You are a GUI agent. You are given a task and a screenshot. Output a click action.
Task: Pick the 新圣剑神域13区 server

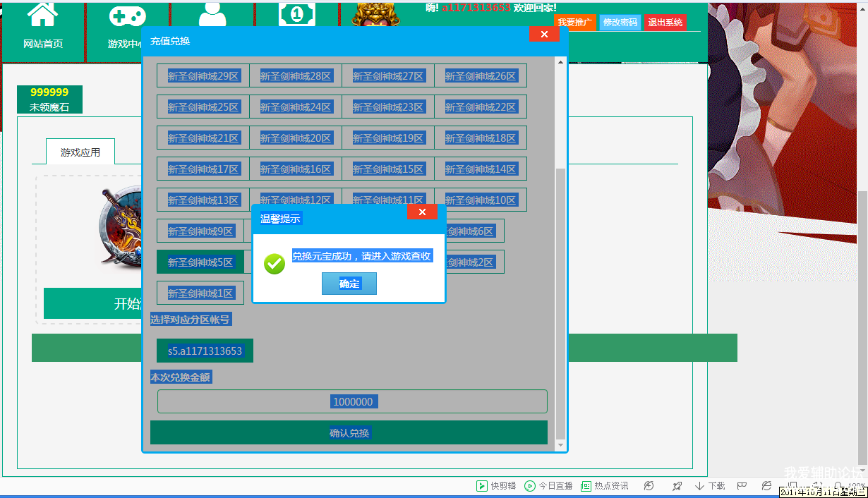(x=203, y=200)
